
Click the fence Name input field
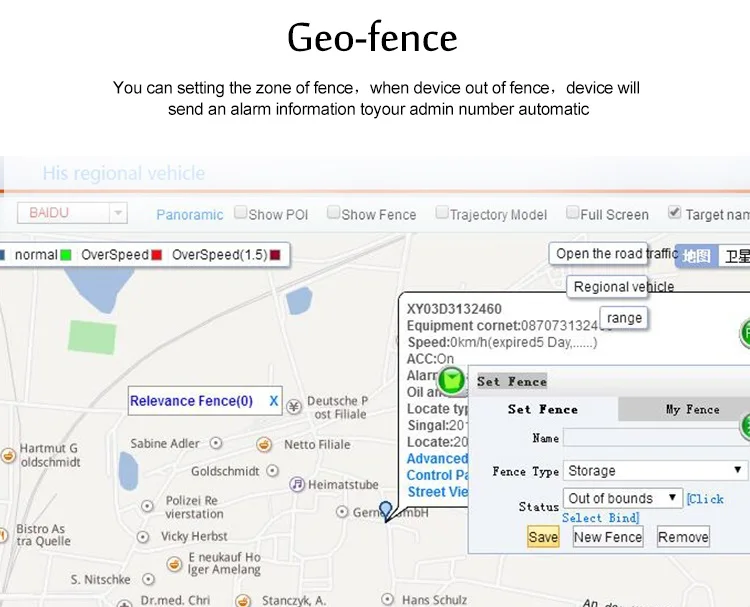656,438
